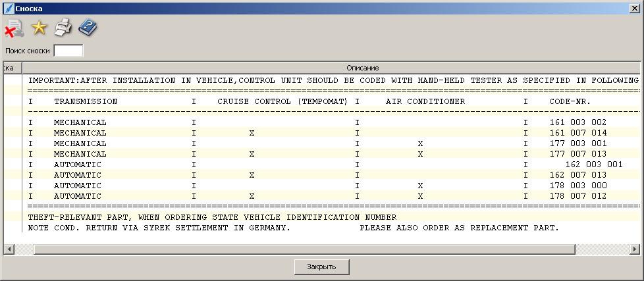
Task: Click the truncated 'ска' column header
Action: coord(11,68)
